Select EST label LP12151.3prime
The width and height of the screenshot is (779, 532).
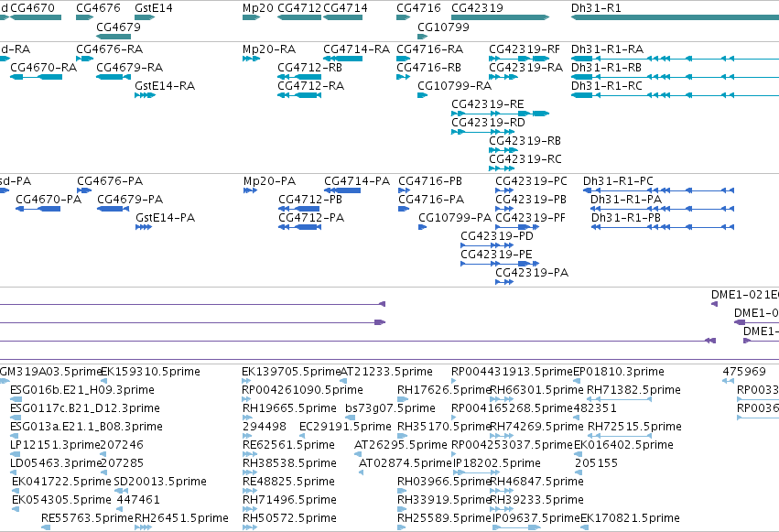click(55, 445)
